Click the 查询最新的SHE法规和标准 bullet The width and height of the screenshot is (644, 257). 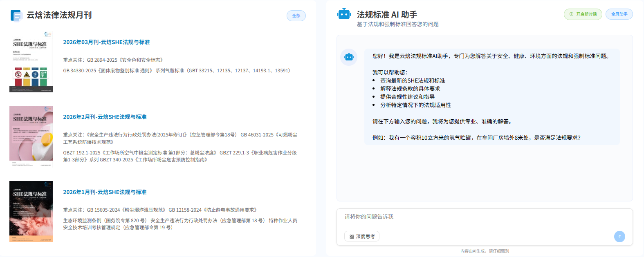tap(413, 80)
